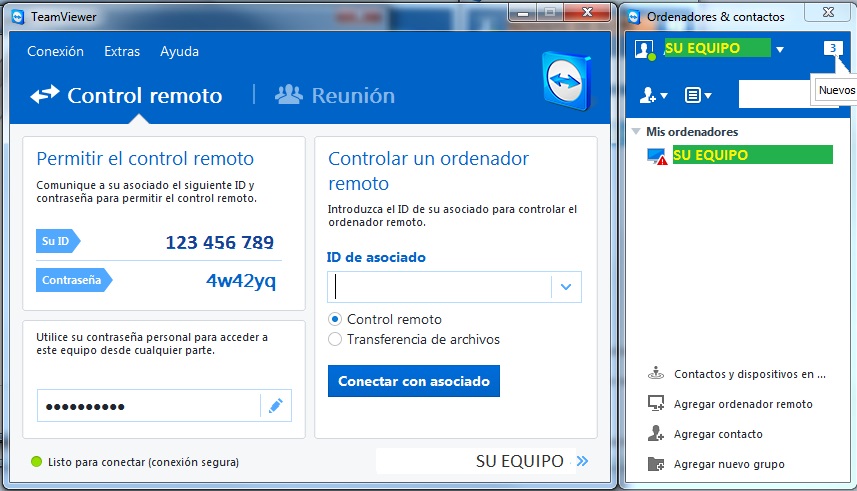857x491 pixels.
Task: Click the Reunión people icon
Action: pyautogui.click(x=289, y=95)
